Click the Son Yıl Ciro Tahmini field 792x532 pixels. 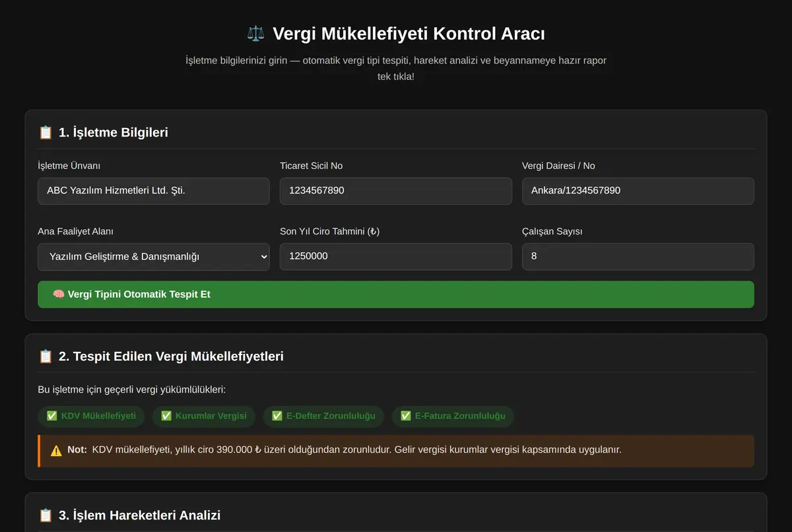396,257
